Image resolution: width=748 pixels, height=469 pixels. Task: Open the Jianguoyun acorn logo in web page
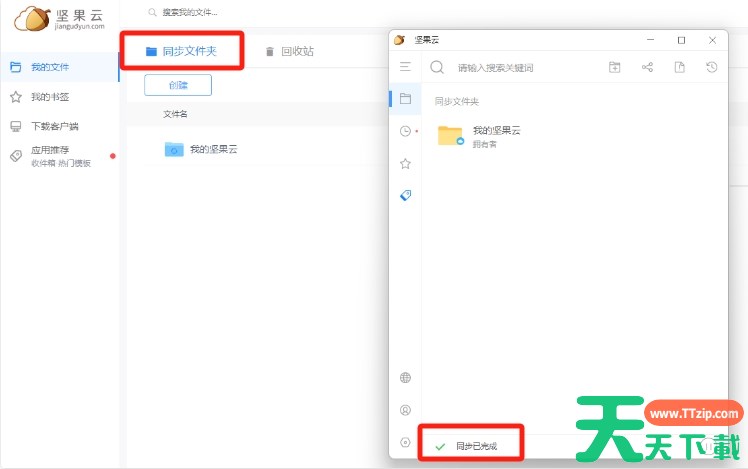pyautogui.click(x=59, y=19)
